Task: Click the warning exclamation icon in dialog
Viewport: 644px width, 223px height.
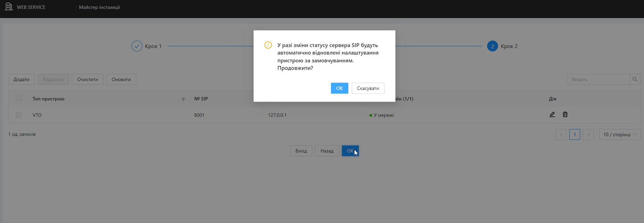Action: point(268,45)
